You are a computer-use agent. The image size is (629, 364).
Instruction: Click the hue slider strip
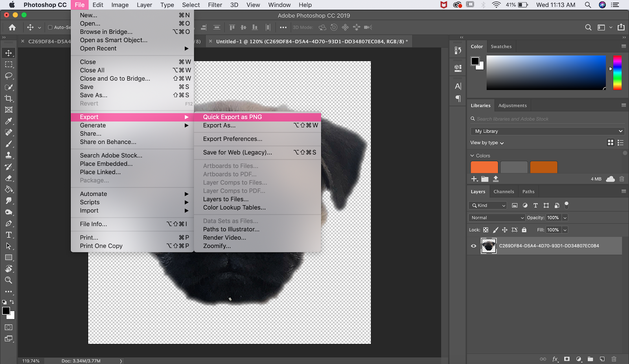[618, 73]
